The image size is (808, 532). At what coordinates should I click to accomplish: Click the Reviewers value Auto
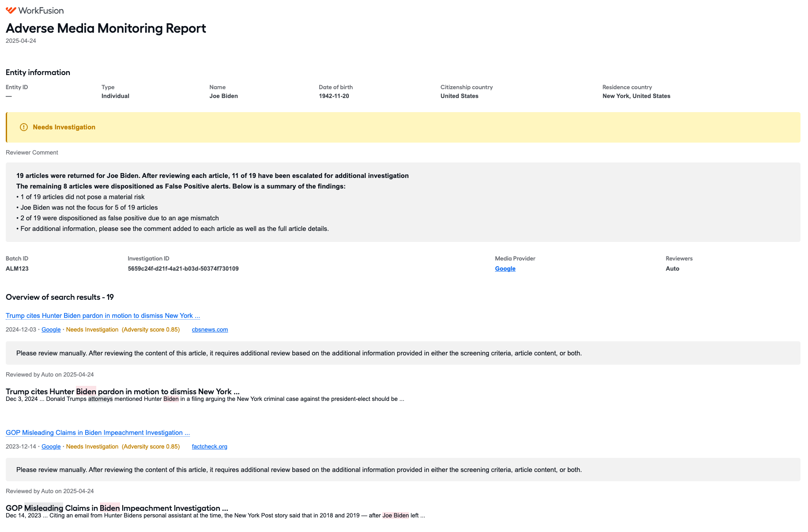[672, 269]
